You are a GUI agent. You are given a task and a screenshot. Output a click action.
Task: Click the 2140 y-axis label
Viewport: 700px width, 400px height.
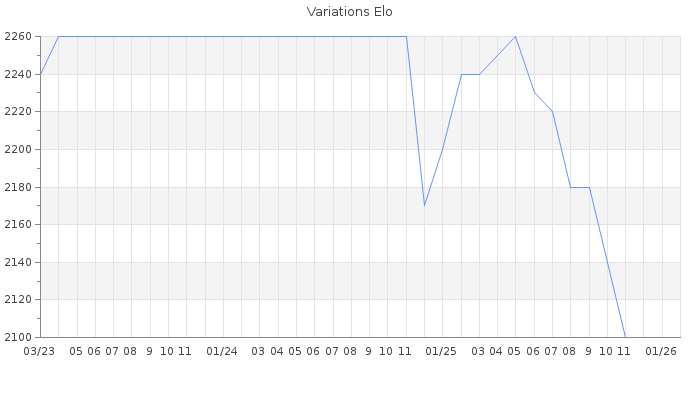point(19,262)
